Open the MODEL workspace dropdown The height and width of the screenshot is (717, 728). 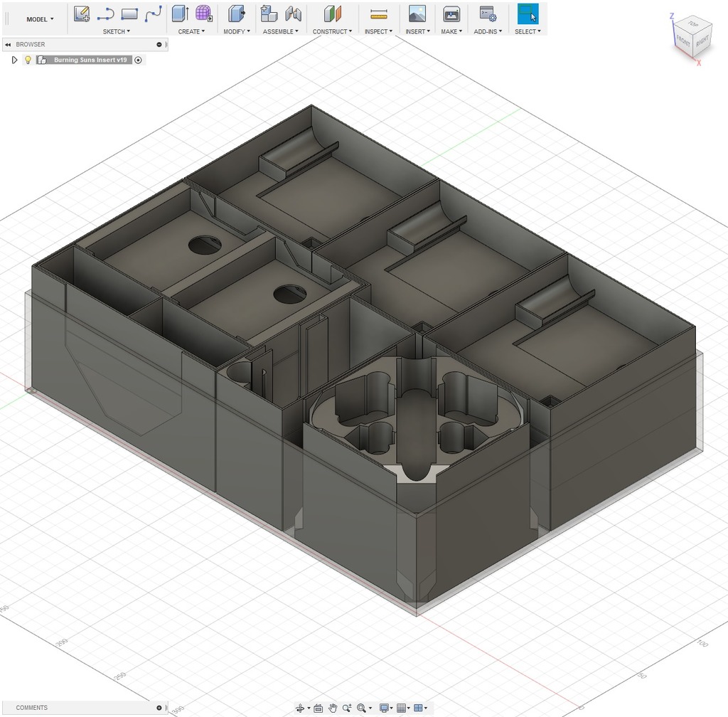pos(40,19)
